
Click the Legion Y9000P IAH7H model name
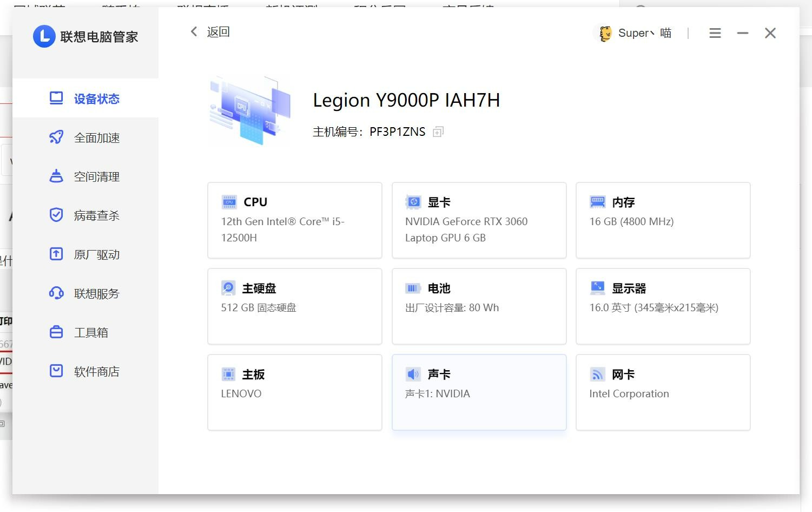(x=406, y=100)
